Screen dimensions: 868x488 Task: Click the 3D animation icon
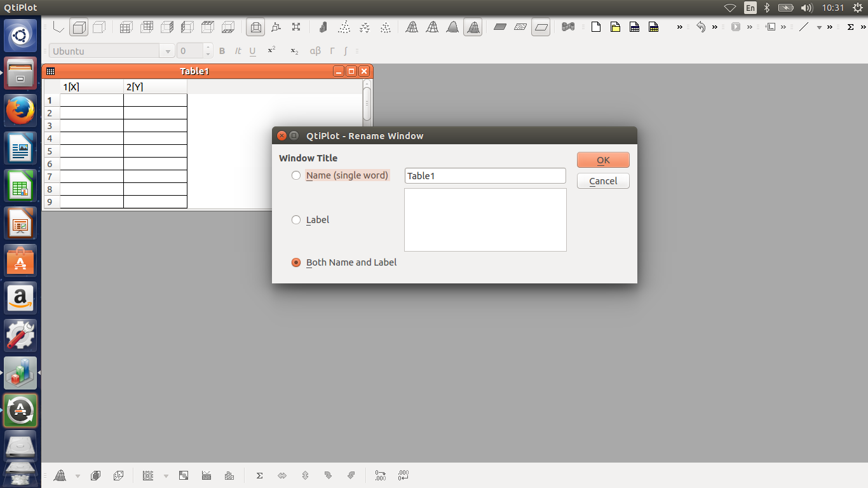(568, 27)
